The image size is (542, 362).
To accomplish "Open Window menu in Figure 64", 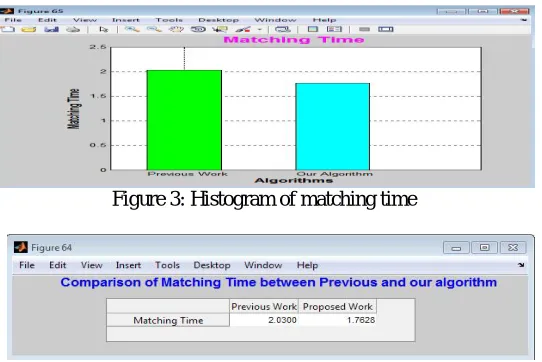I will [x=263, y=265].
